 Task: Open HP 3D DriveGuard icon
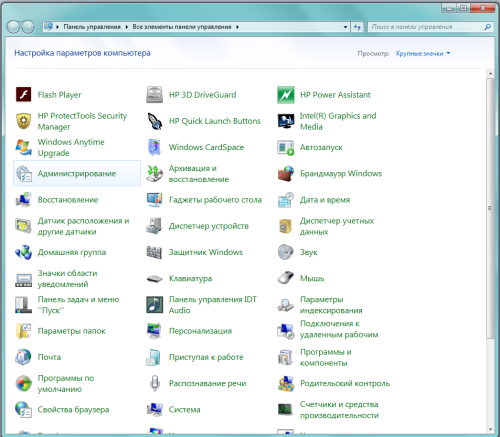(154, 95)
